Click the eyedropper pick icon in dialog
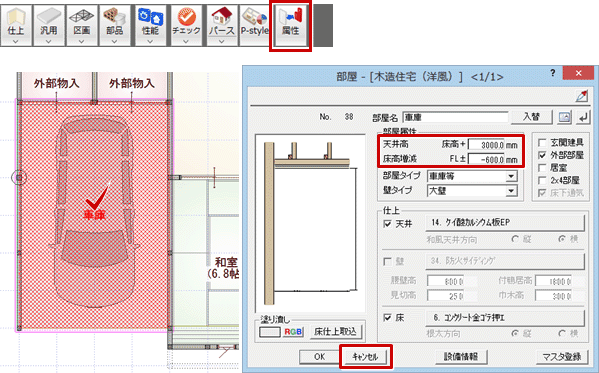599x373 pixels. (x=582, y=96)
